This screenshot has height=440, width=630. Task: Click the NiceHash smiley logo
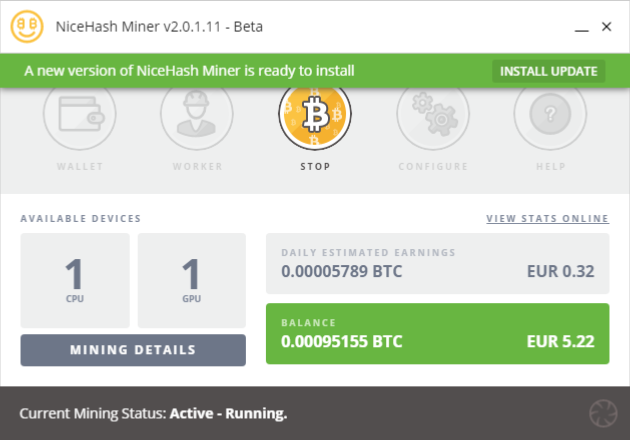[27, 27]
